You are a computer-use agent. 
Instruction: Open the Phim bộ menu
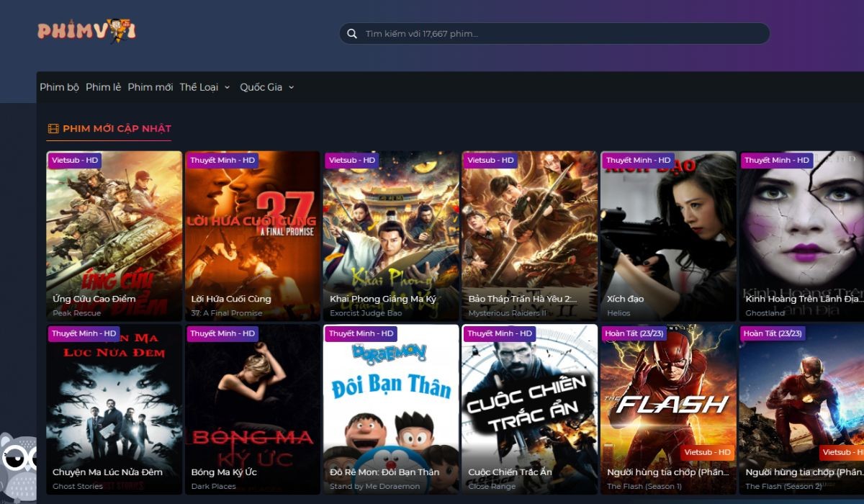pos(59,87)
